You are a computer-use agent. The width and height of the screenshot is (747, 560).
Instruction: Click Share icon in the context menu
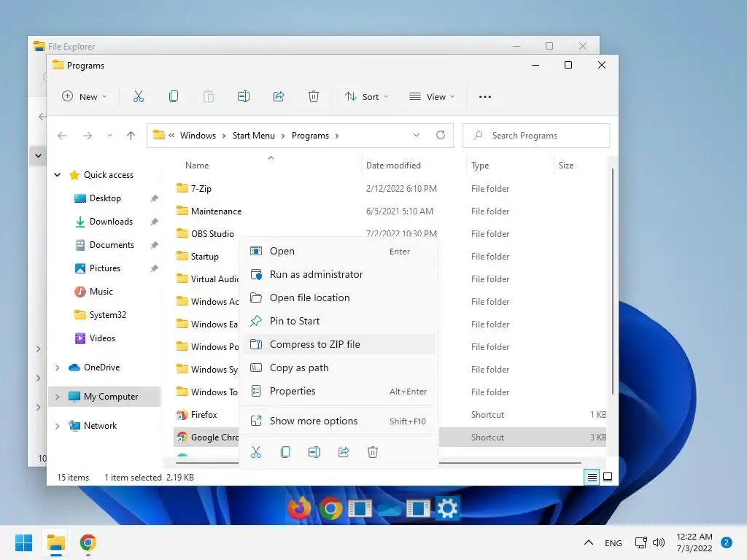pos(344,452)
